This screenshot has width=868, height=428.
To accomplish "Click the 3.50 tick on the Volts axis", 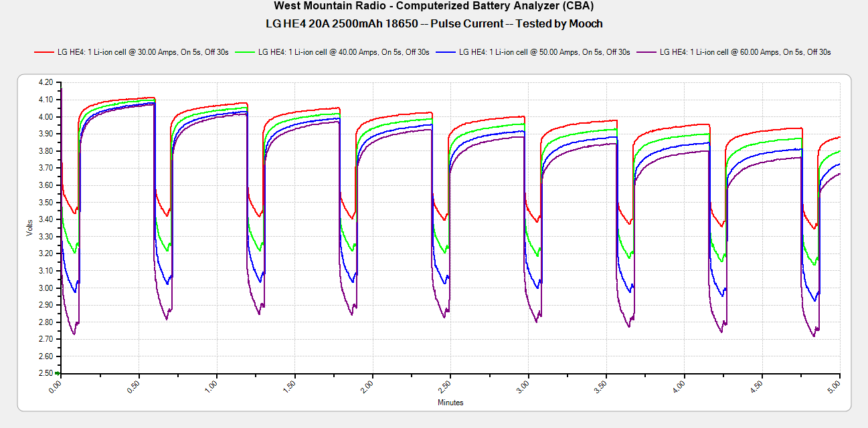I will click(x=46, y=202).
